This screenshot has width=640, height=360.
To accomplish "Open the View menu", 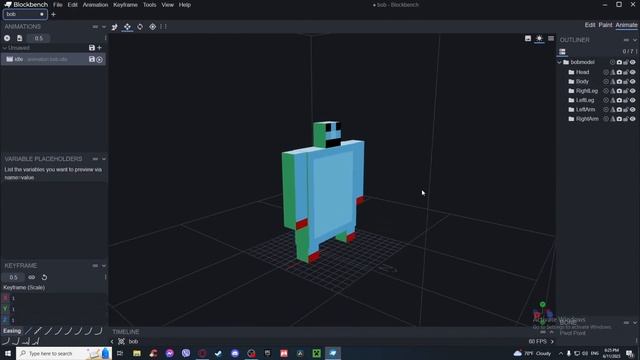I will [x=167, y=5].
